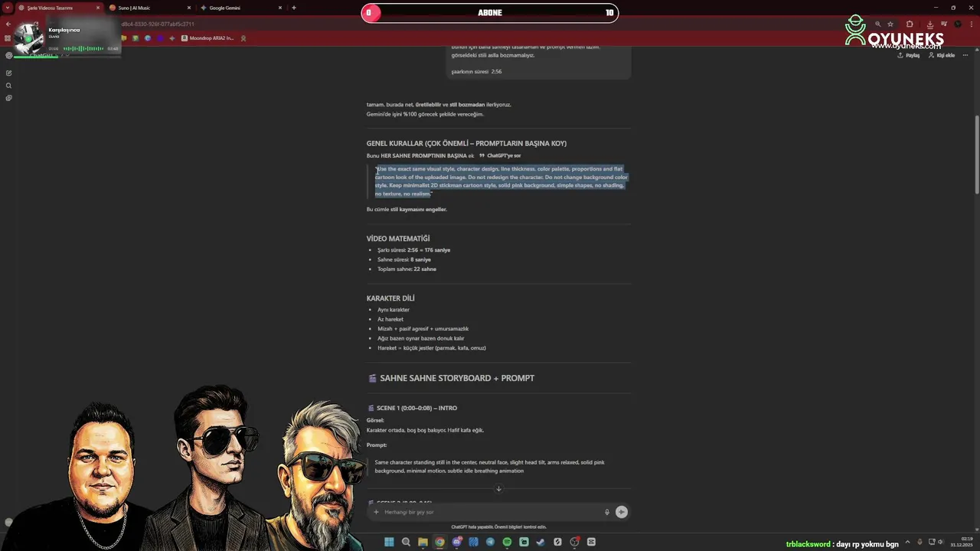Close the Google Gemini tab
Image resolution: width=980 pixels, height=551 pixels.
click(x=280, y=8)
